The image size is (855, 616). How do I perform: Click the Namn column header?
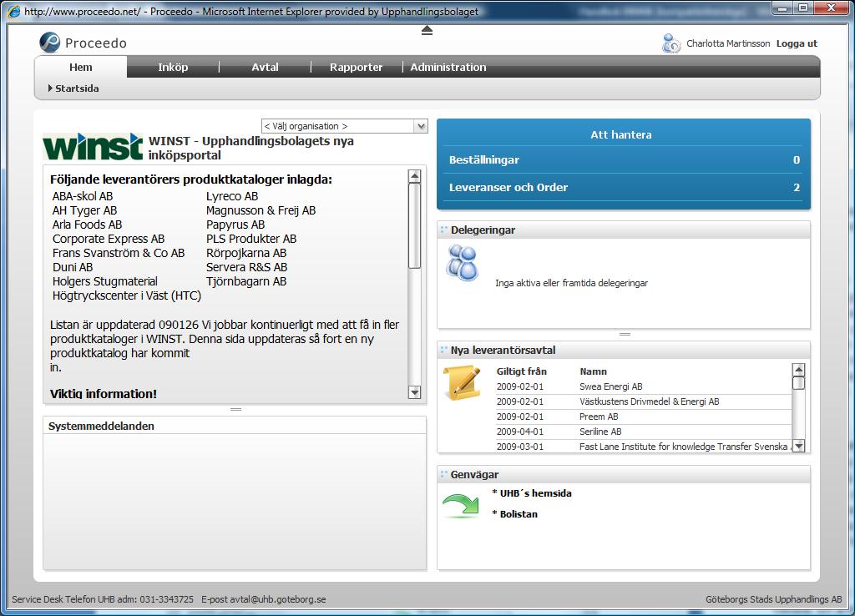pyautogui.click(x=594, y=371)
